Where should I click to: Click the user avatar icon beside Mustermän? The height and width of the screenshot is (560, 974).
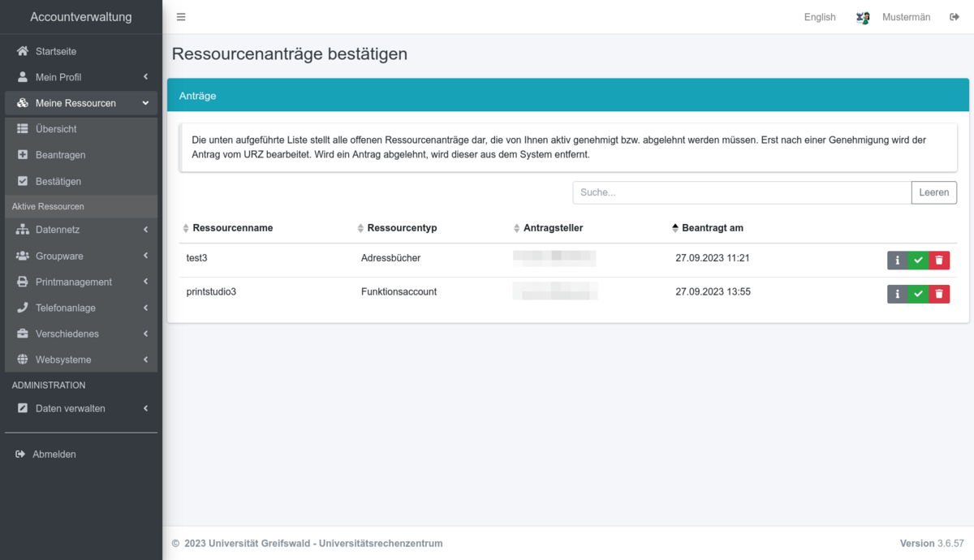click(x=863, y=17)
